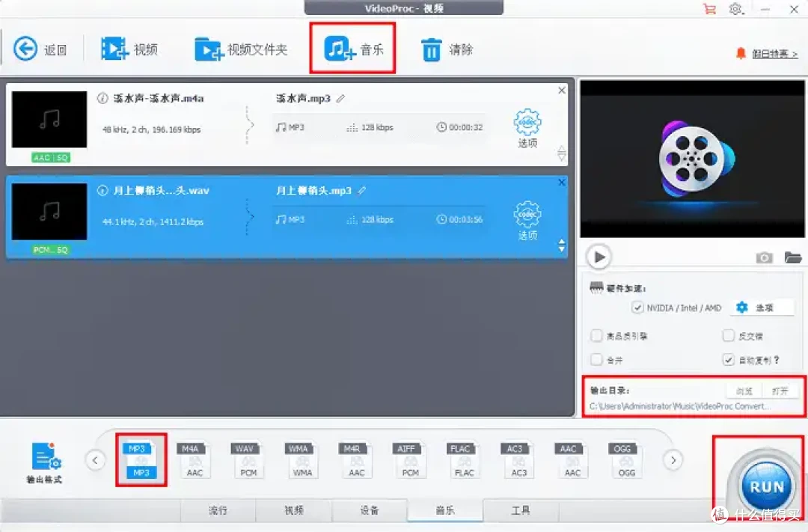Image resolution: width=808 pixels, height=532 pixels.
Task: Select the FLAC output format
Action: (464, 460)
